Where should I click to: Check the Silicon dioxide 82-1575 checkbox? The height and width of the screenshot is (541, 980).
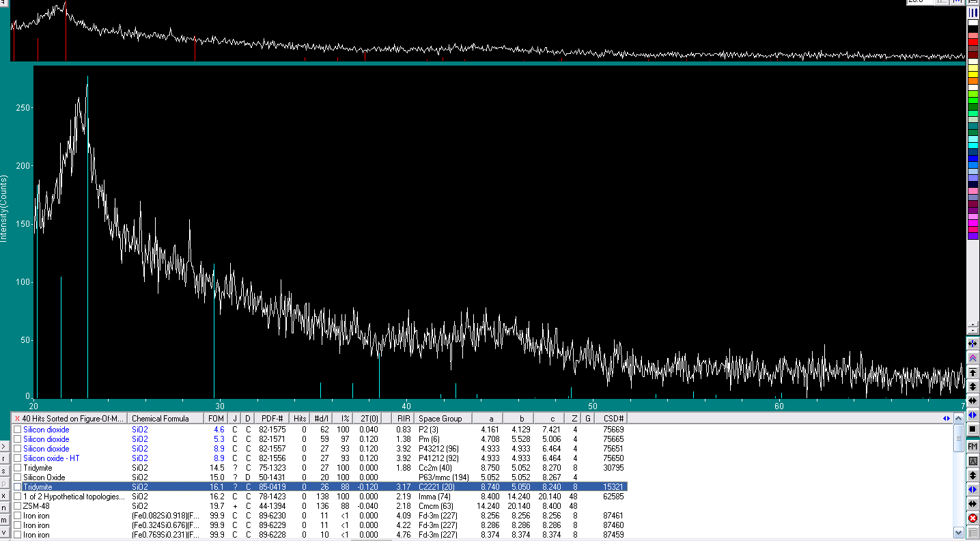coord(18,430)
